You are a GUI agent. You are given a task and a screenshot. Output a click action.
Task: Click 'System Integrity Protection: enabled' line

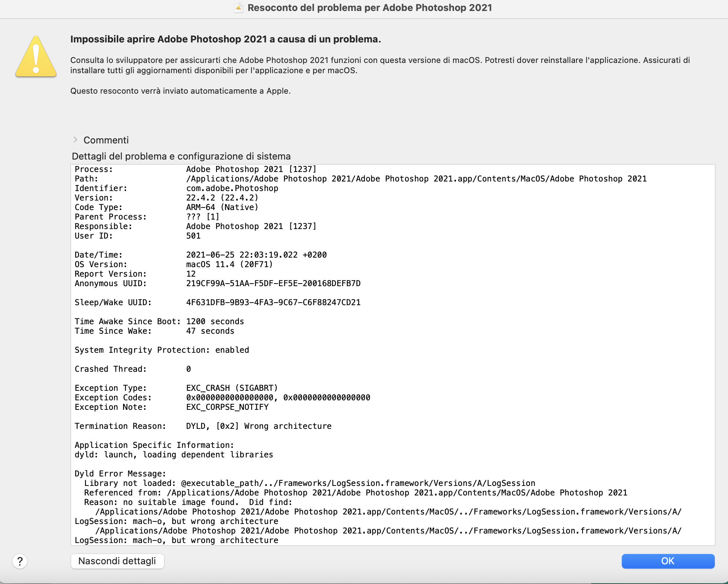pos(162,350)
